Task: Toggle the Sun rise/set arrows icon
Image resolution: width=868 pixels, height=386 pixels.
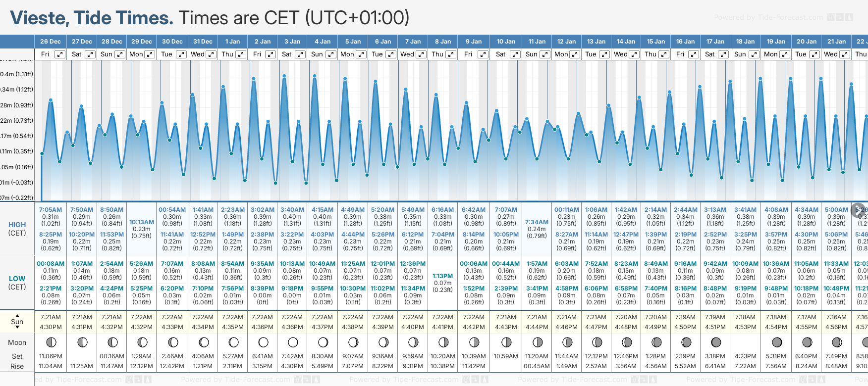Action: (x=17, y=322)
